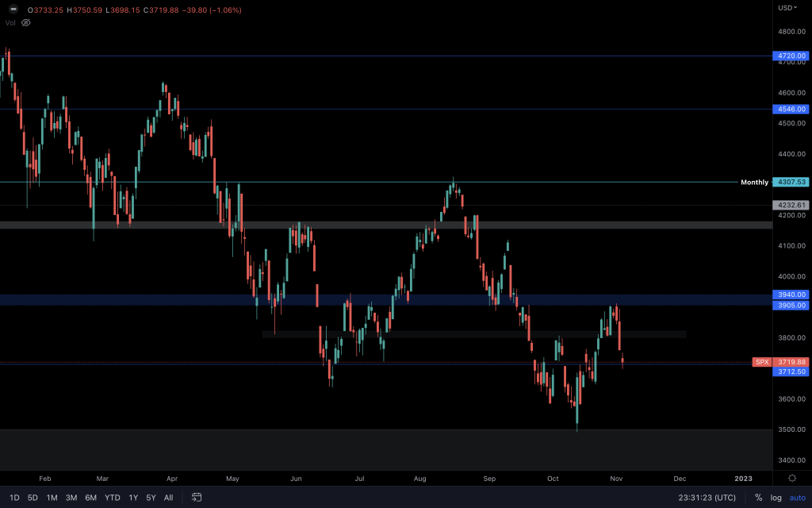
Task: Open the Go to date calendar icon
Action: click(197, 498)
